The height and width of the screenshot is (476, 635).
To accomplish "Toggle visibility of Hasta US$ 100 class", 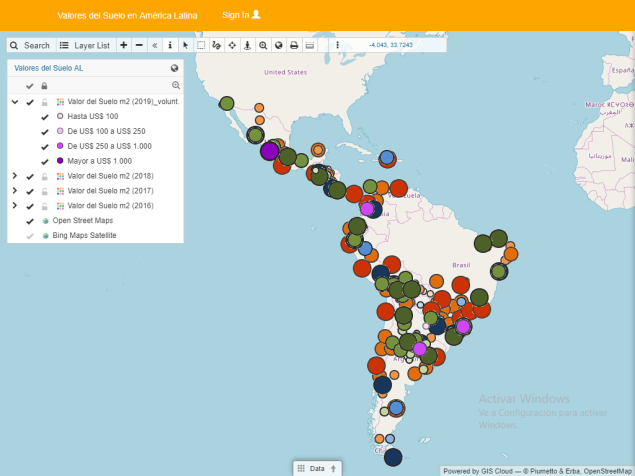I will coord(45,117).
